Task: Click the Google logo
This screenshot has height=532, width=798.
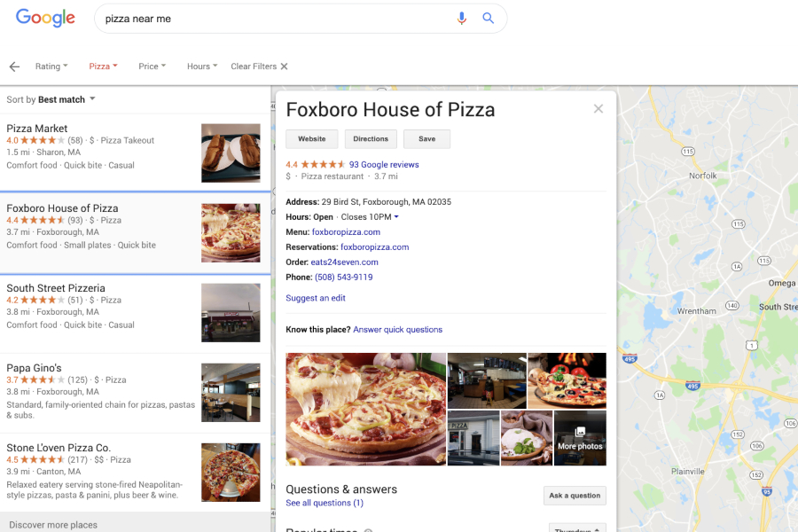Action: [x=45, y=18]
